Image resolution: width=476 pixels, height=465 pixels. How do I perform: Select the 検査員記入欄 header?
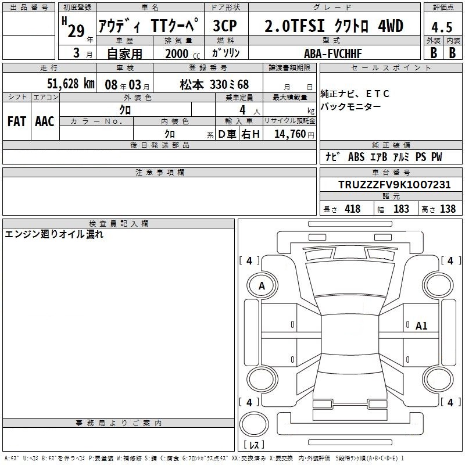[x=119, y=224]
